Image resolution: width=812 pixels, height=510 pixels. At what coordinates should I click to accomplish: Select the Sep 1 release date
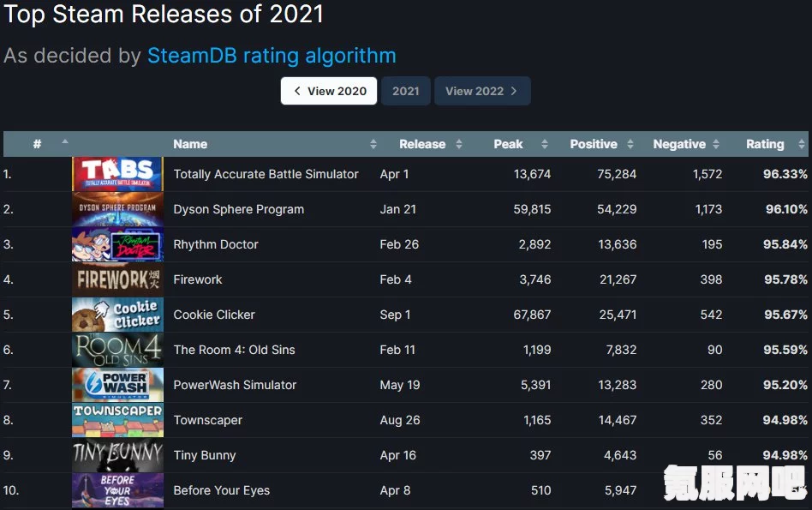395,315
